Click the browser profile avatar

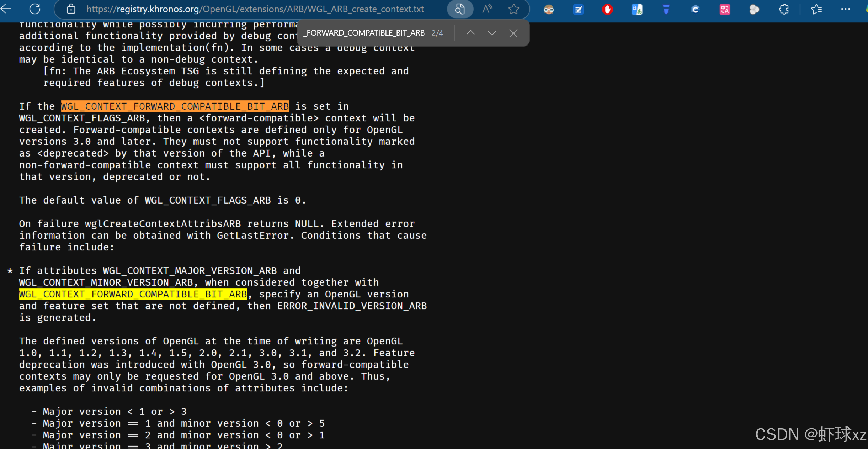click(549, 9)
